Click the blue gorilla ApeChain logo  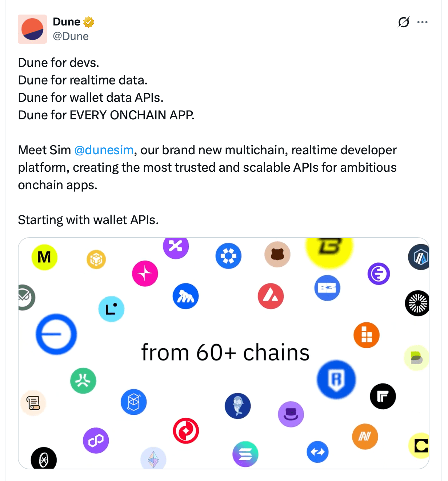[x=186, y=296]
